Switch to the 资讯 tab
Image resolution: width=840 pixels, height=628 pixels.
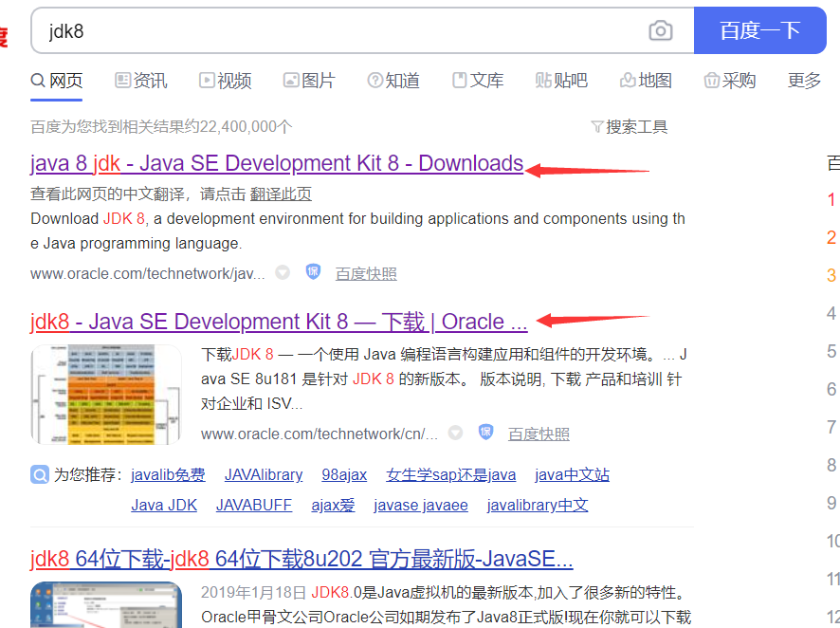141,81
